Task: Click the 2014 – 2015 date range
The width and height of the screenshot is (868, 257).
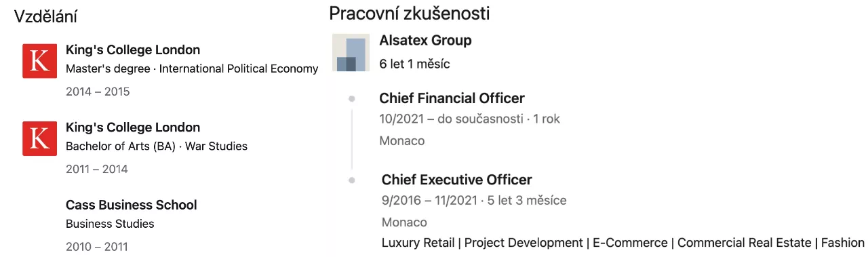Action: pos(98,92)
